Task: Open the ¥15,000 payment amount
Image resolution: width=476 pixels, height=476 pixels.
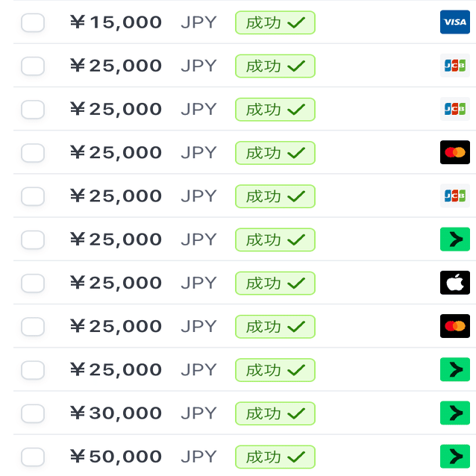Action: [116, 22]
